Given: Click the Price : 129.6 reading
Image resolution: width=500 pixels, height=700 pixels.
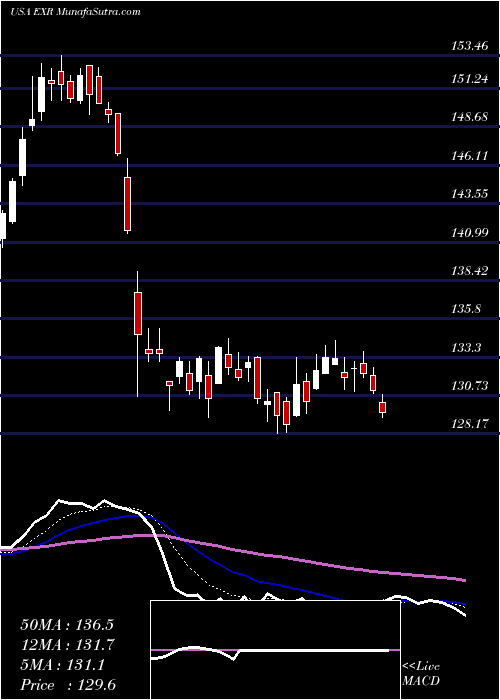Looking at the screenshot, I should 68,685.
